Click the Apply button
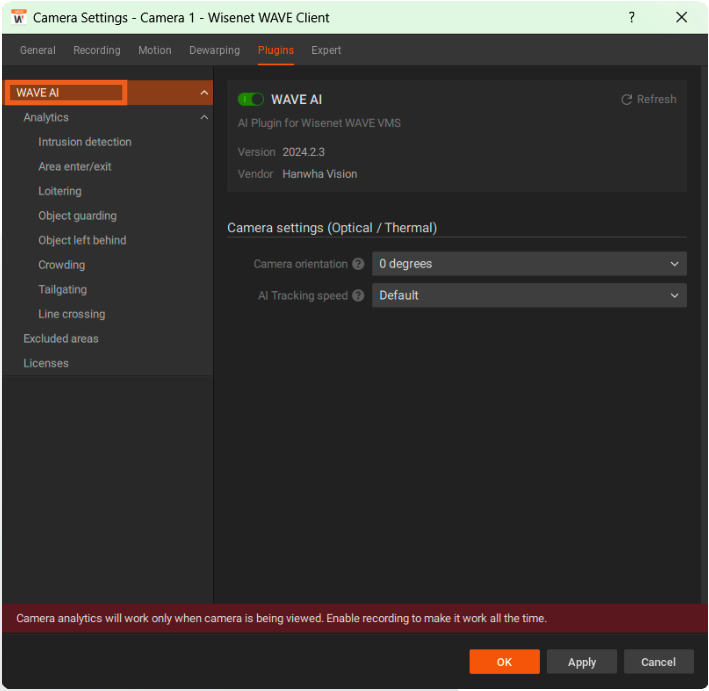 click(x=582, y=662)
